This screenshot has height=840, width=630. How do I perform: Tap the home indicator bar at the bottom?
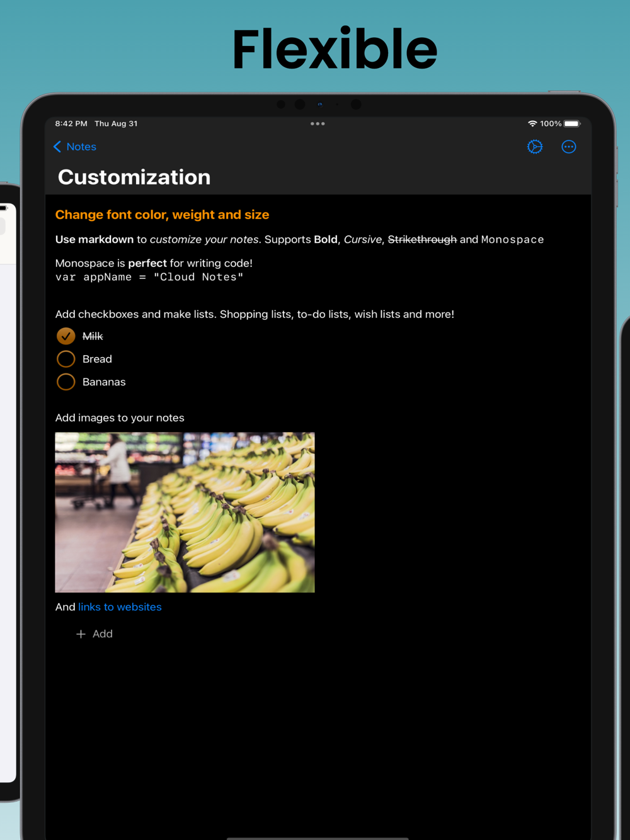(318, 838)
